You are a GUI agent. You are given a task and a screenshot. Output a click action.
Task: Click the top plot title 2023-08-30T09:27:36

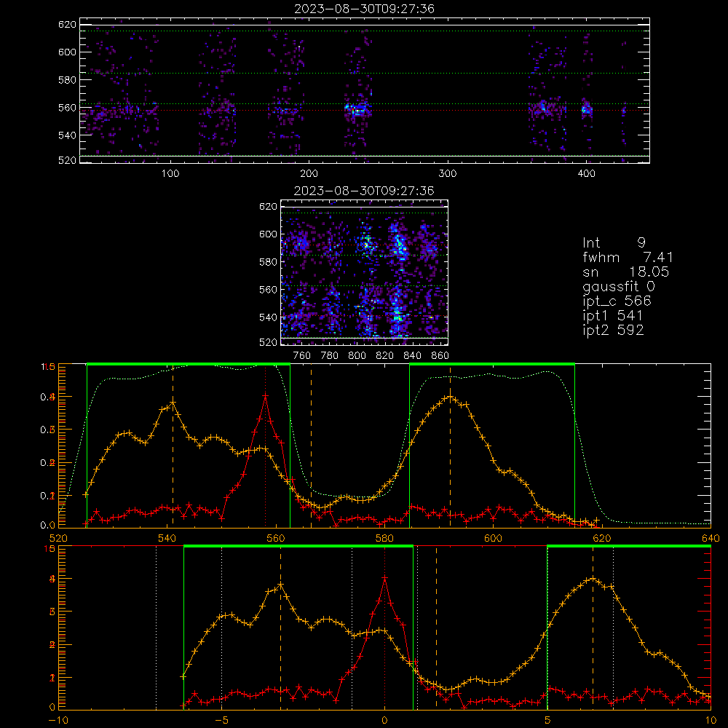(364, 9)
